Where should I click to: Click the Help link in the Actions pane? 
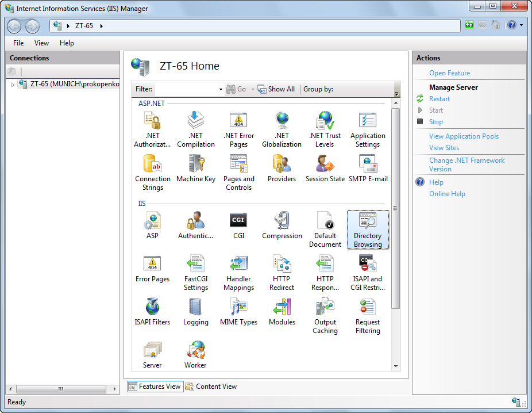click(436, 182)
